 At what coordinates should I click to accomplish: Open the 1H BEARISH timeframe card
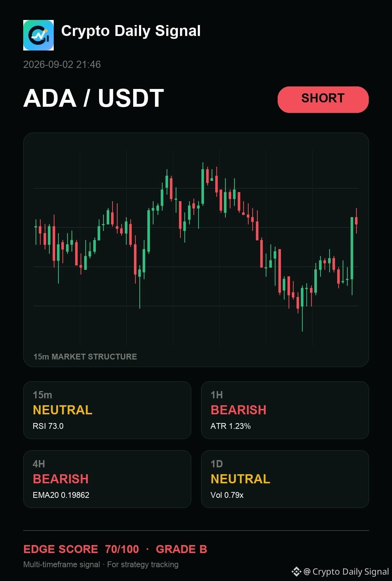pyautogui.click(x=285, y=410)
